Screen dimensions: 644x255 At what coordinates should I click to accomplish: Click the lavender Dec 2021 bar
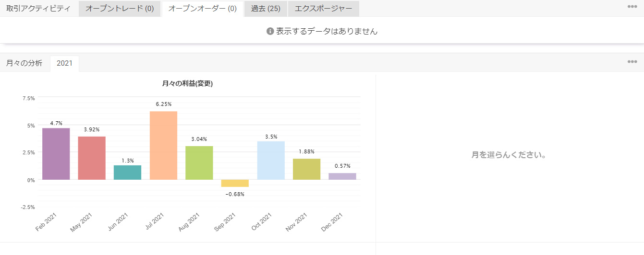click(x=342, y=176)
